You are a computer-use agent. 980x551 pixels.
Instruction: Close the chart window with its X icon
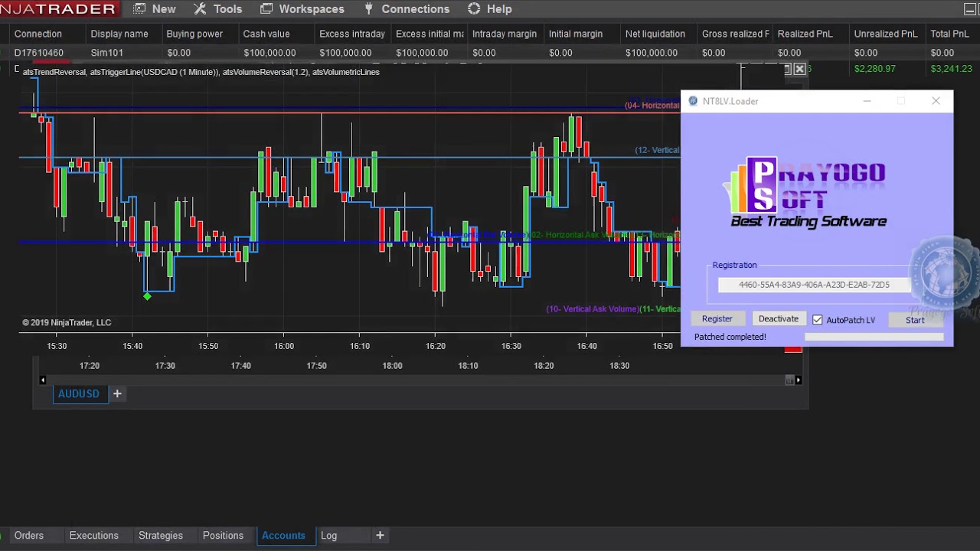coord(799,69)
